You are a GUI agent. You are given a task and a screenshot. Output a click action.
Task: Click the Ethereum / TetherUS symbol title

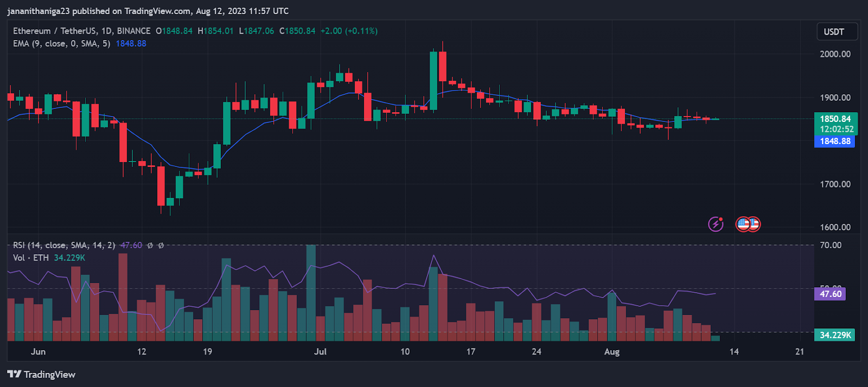coord(81,31)
